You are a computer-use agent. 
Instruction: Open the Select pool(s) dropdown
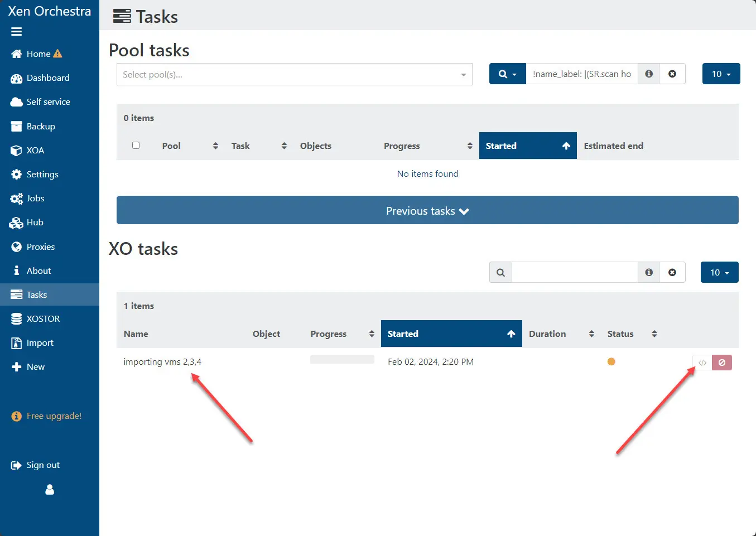294,74
